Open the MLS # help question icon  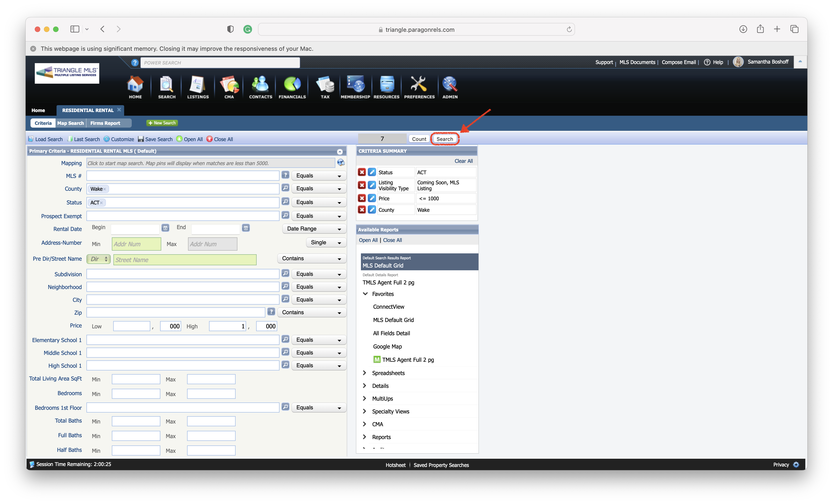coord(285,175)
